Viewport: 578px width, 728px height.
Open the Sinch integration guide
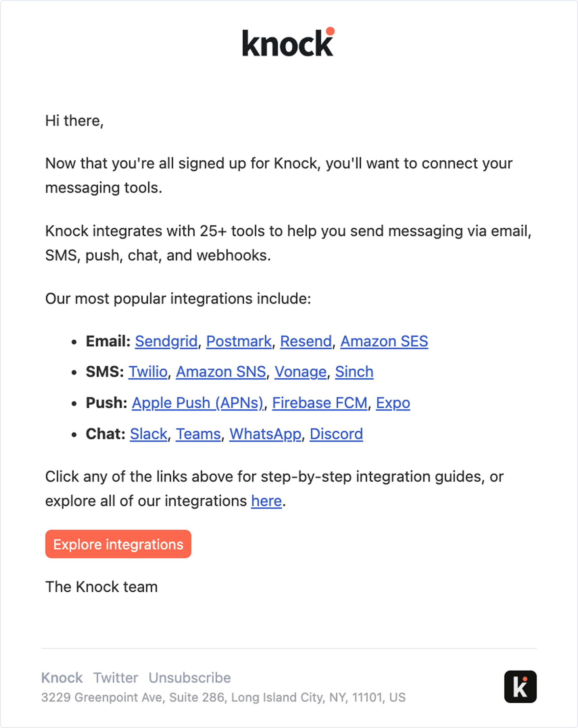(354, 371)
